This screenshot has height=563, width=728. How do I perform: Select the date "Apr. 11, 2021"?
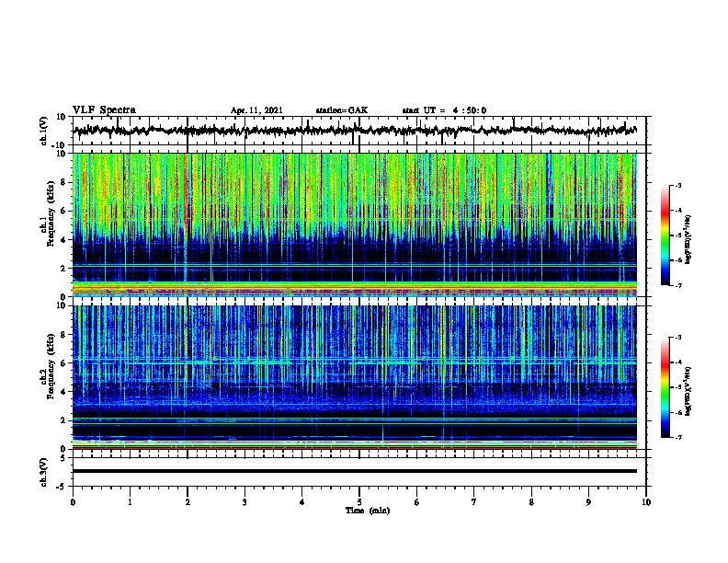256,110
